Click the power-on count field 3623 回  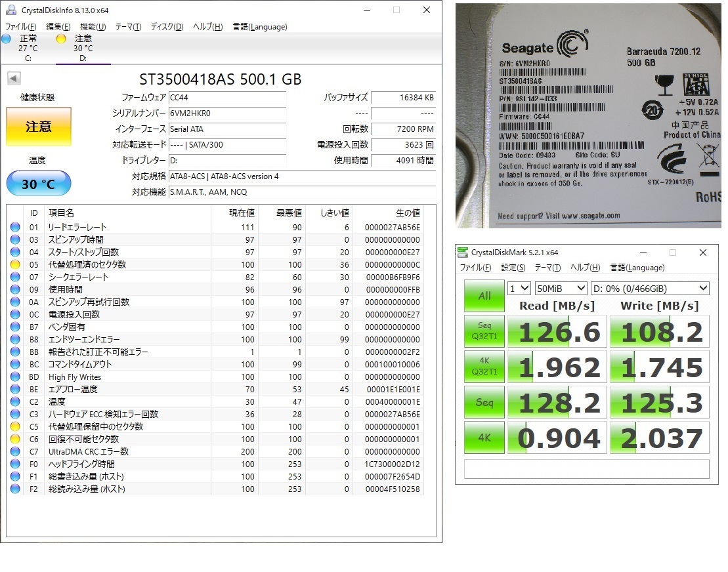[x=404, y=145]
